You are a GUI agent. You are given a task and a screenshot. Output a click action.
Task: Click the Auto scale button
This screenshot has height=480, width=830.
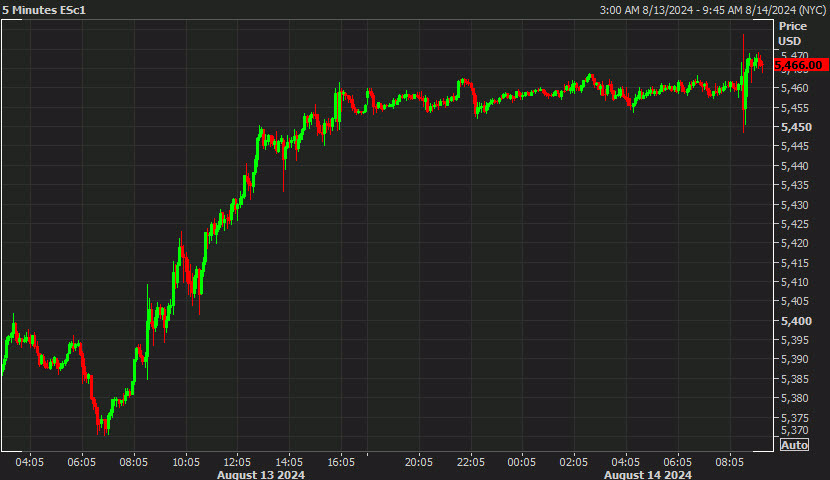(794, 445)
